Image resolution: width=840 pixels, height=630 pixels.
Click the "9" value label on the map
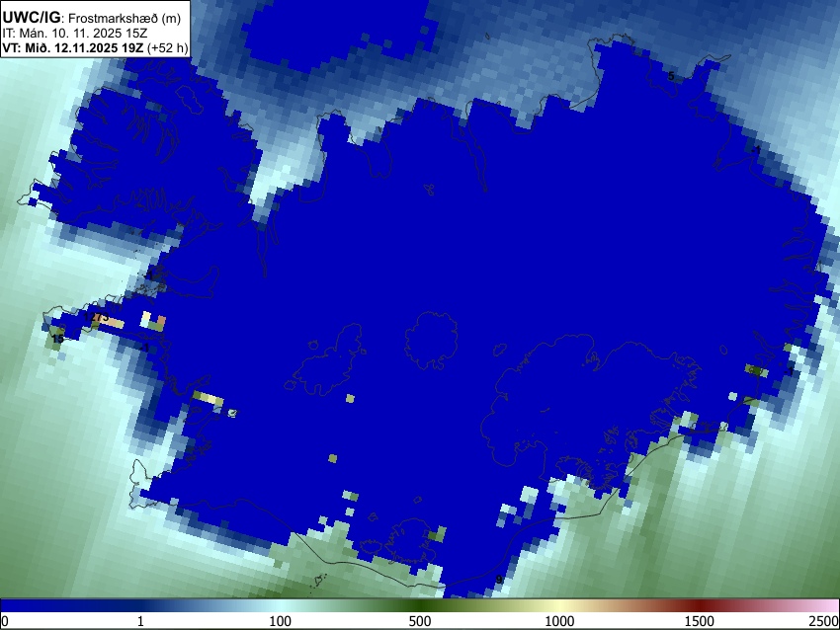point(499,580)
